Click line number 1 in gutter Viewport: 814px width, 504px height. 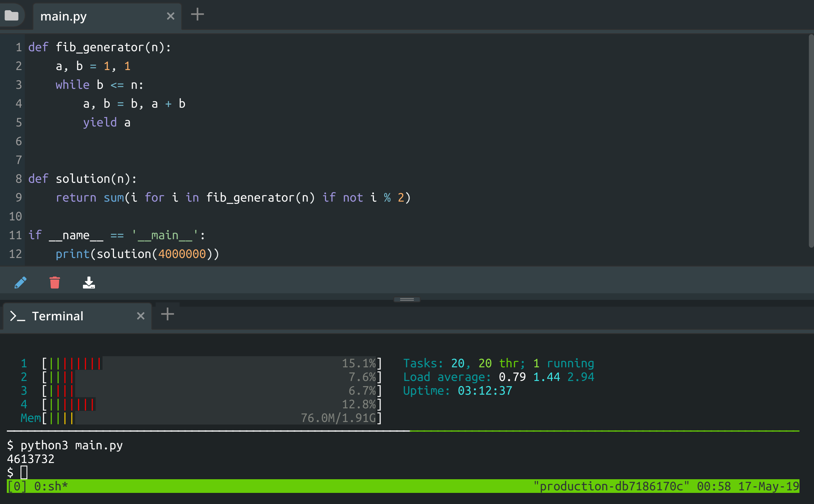pos(19,47)
